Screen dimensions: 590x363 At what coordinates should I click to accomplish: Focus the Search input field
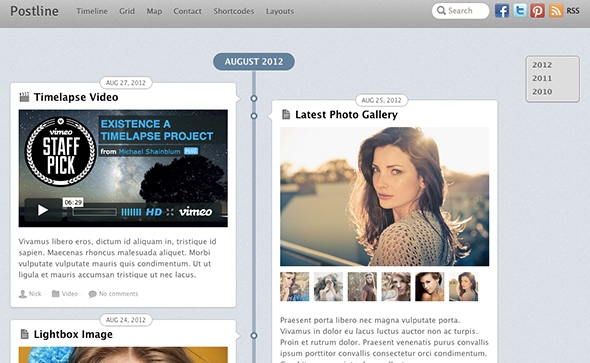pos(461,11)
